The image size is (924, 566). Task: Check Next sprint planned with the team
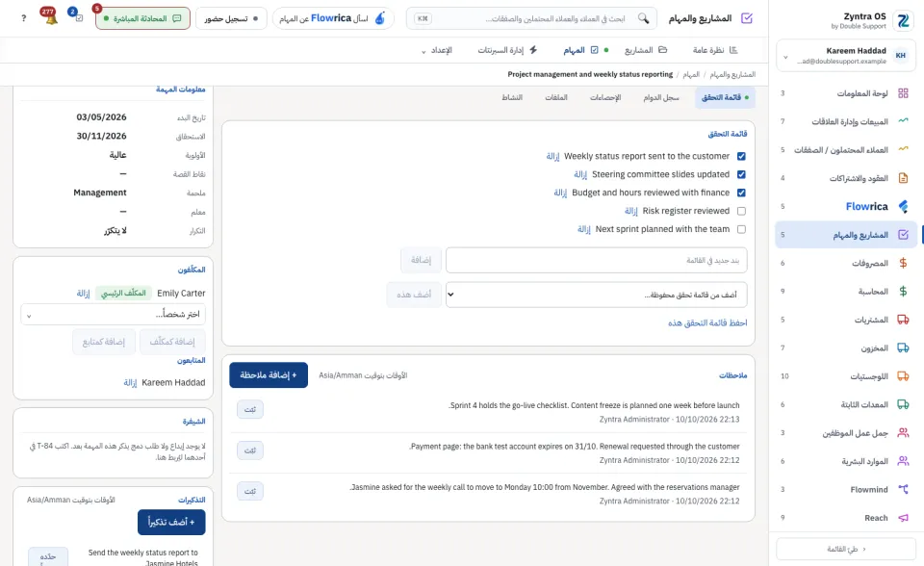[741, 229]
